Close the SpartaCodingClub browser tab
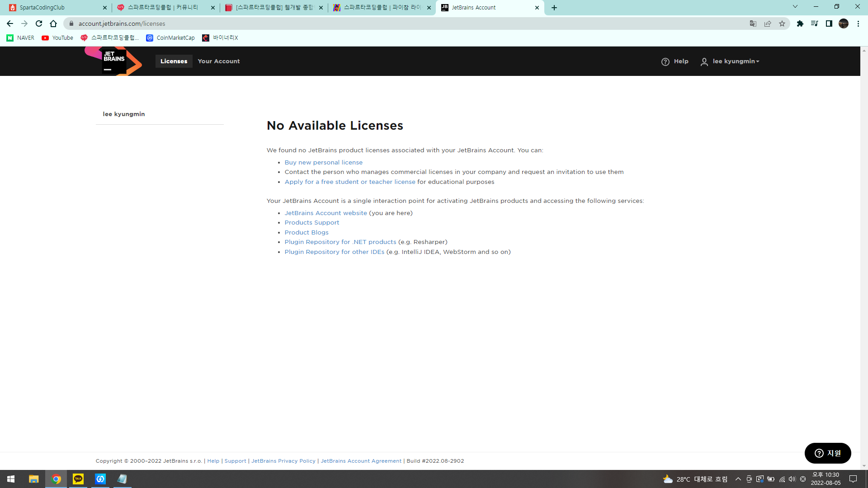This screenshot has width=868, height=488. click(105, 8)
